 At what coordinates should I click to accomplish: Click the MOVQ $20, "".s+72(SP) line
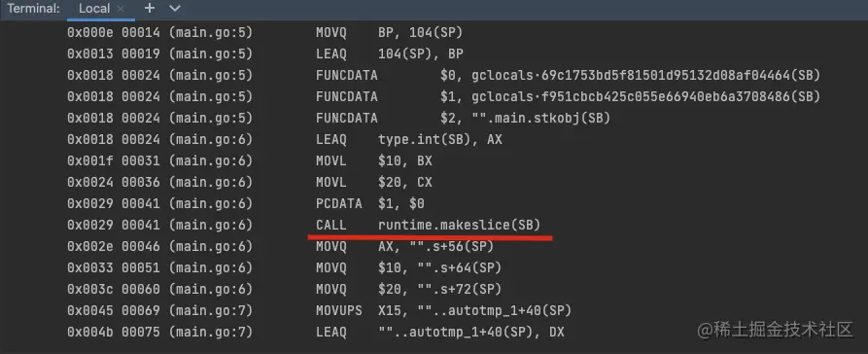click(408, 289)
